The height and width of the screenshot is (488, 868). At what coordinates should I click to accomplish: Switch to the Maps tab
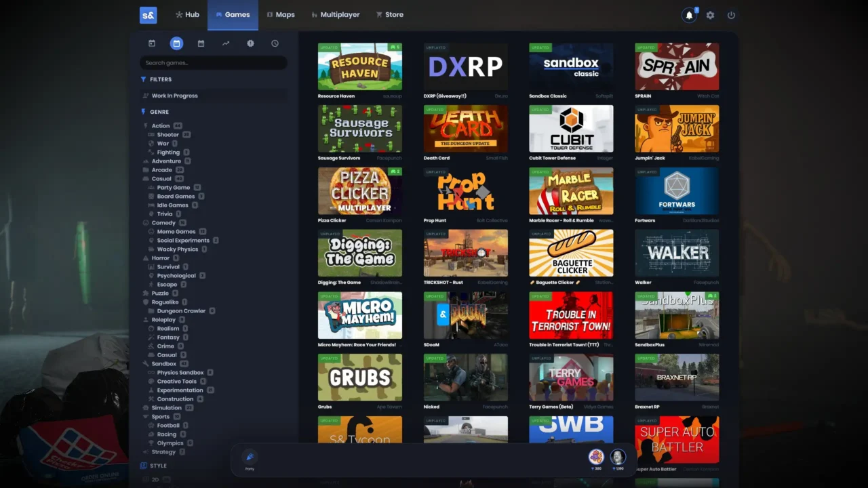click(x=281, y=14)
